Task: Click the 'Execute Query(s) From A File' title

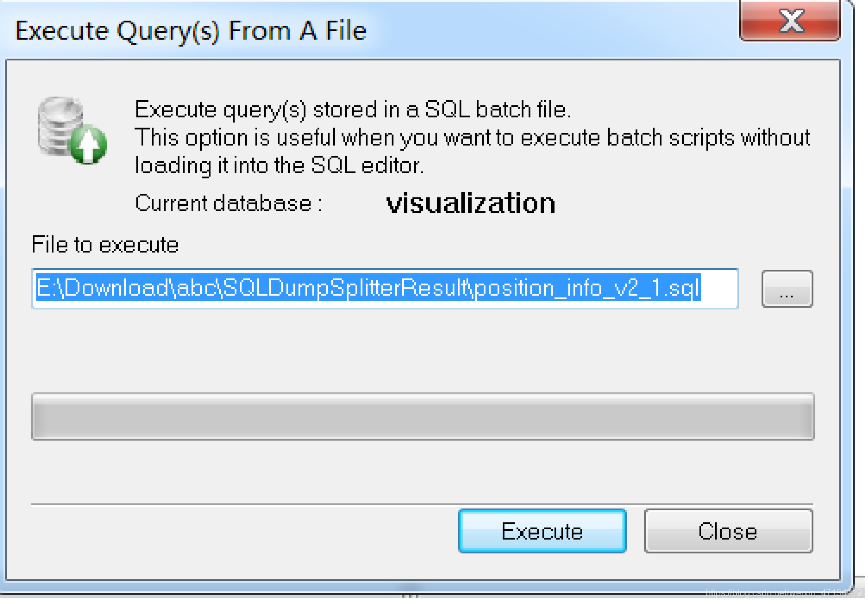Action: tap(191, 31)
